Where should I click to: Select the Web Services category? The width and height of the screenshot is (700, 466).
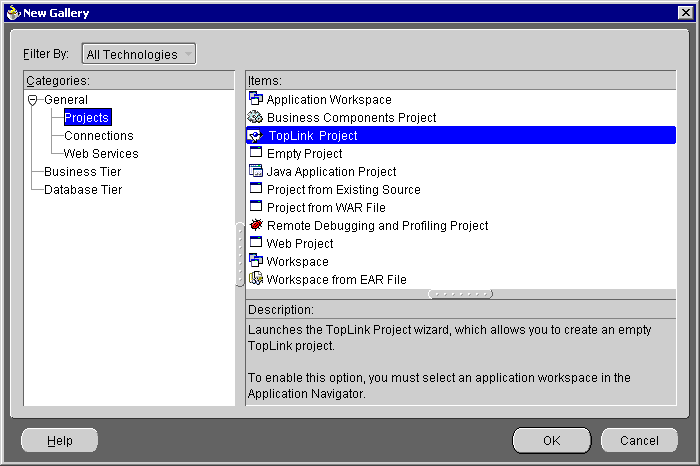coord(101,154)
